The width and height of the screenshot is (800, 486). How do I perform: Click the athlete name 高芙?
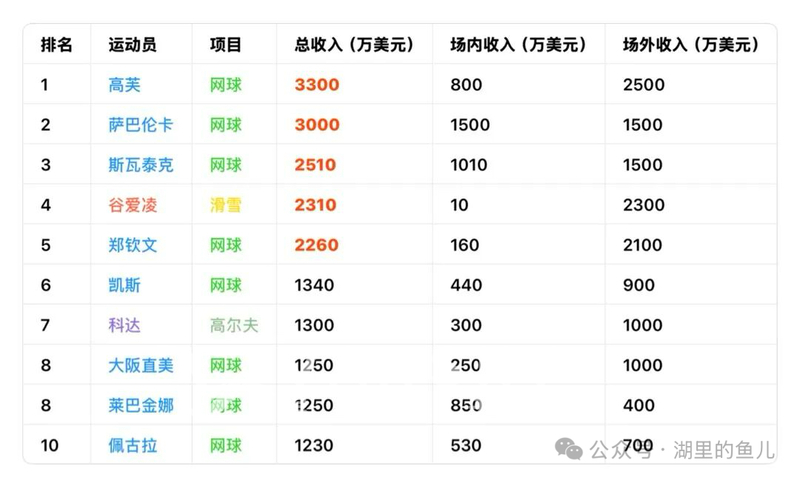click(124, 85)
